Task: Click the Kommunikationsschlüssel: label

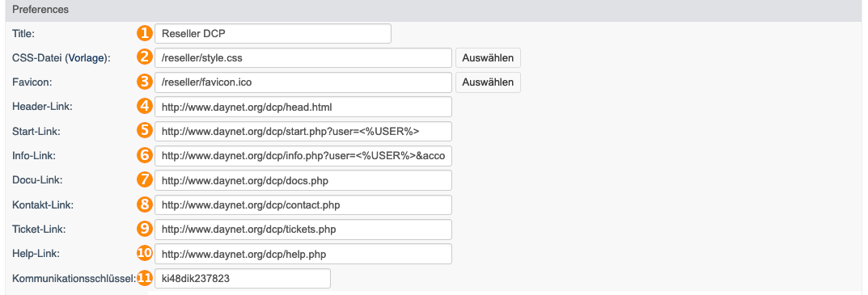Action: (x=74, y=279)
